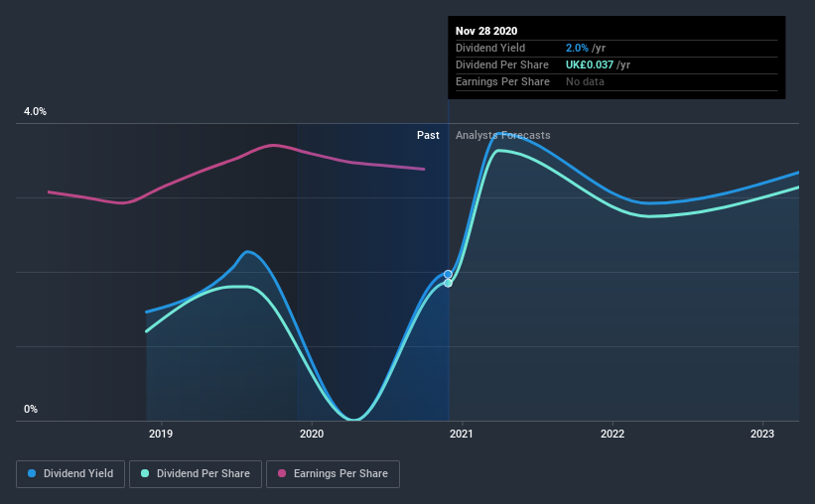Screen dimensions: 815x504
Task: Click the Past label on chart
Action: tap(428, 135)
